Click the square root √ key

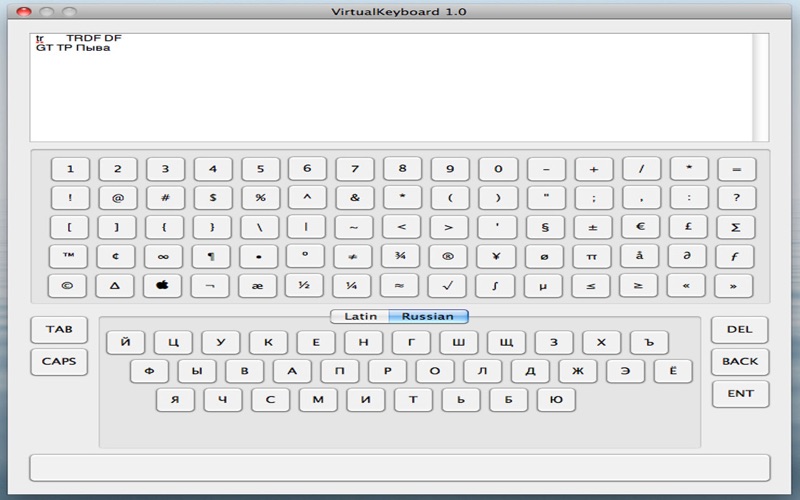[x=447, y=286]
